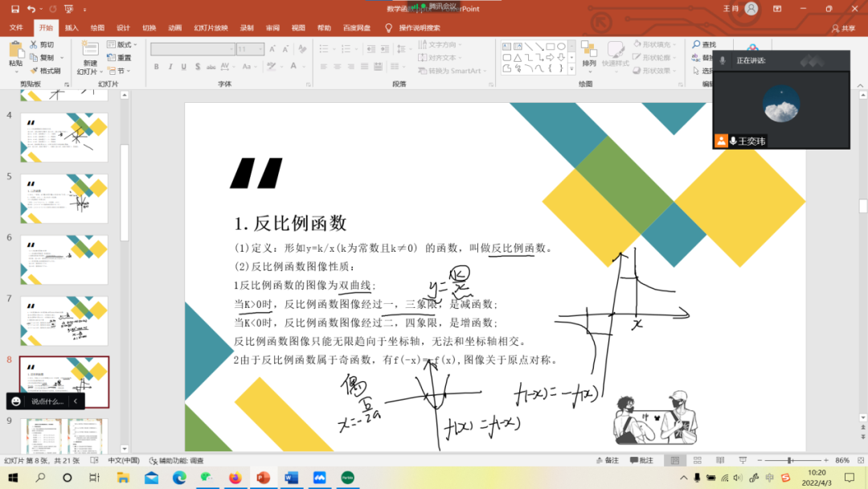Click the Save icon in quick access toolbar
Image resolution: width=868 pixels, height=489 pixels.
(x=15, y=9)
